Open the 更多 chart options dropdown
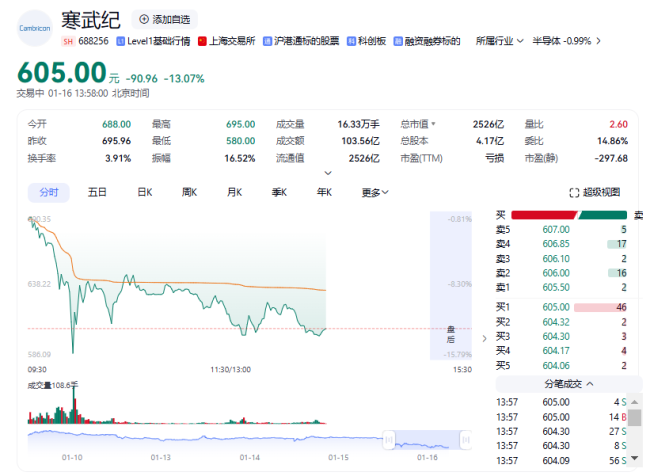Viewport: 650px width, 476px height. click(375, 192)
